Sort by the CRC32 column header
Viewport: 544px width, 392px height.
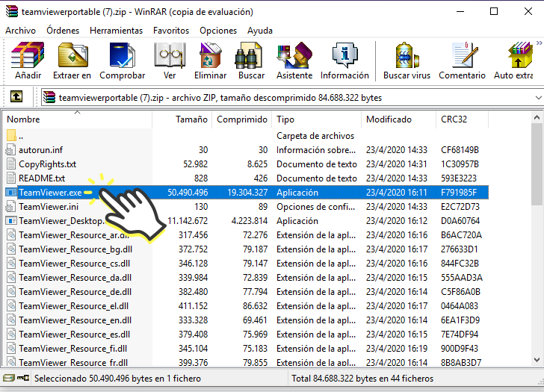(462, 119)
